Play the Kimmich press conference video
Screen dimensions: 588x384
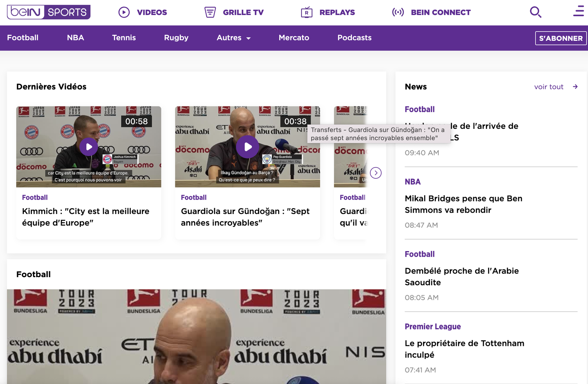coord(88,146)
